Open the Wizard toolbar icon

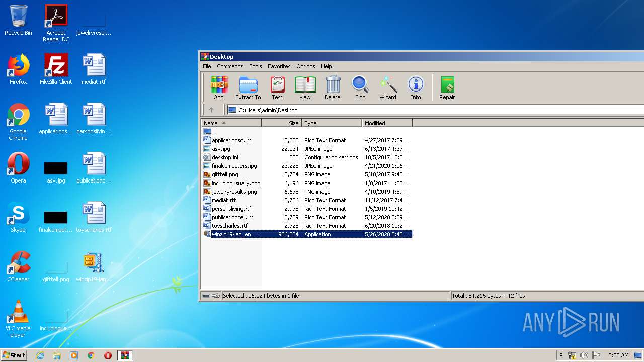pos(388,88)
